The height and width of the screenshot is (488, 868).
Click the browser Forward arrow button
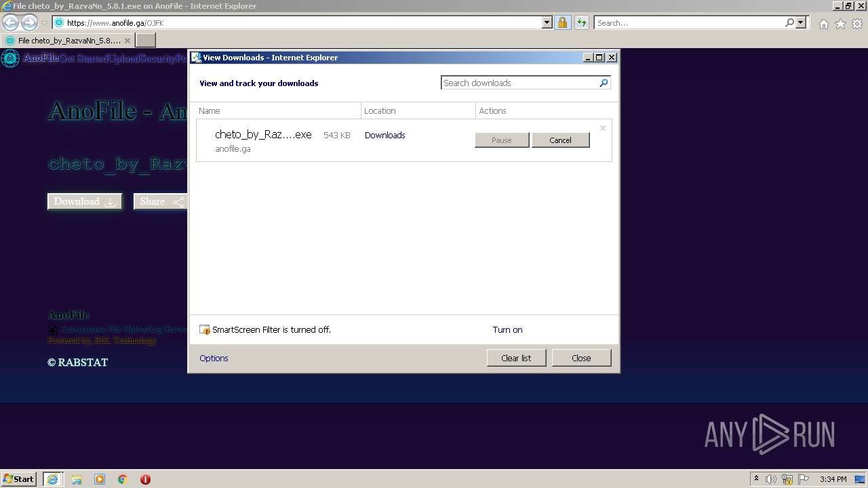tap(29, 22)
